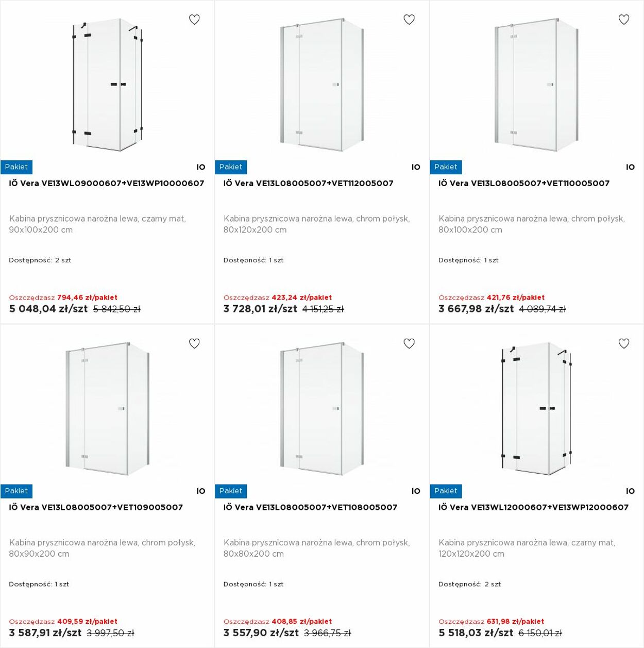This screenshot has height=648, width=644.
Task: View black matte 120x120 cabin image
Action: (x=537, y=408)
